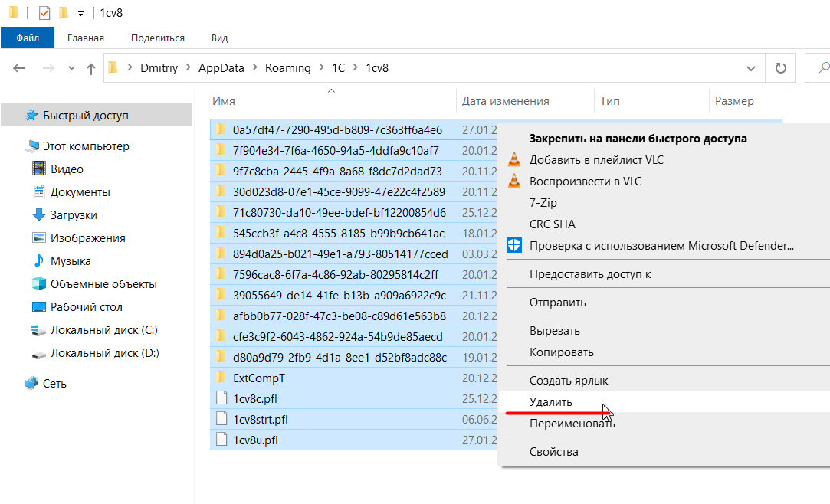Screen dimensions: 830x504
Task: Sort by the Размер column header
Action: (734, 101)
